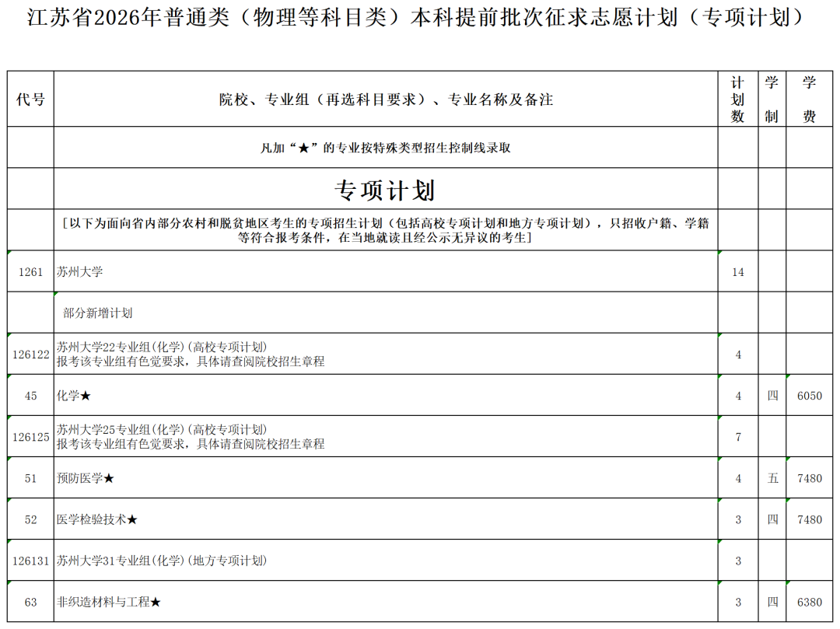
Task: Select 学制 五 in the 预防医学★ row
Action: (x=772, y=477)
